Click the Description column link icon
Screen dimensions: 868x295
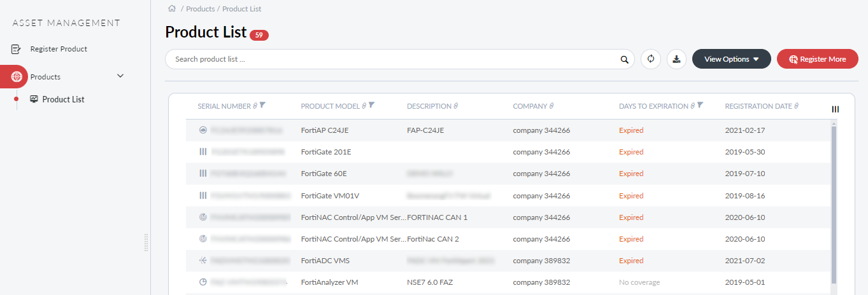point(456,106)
